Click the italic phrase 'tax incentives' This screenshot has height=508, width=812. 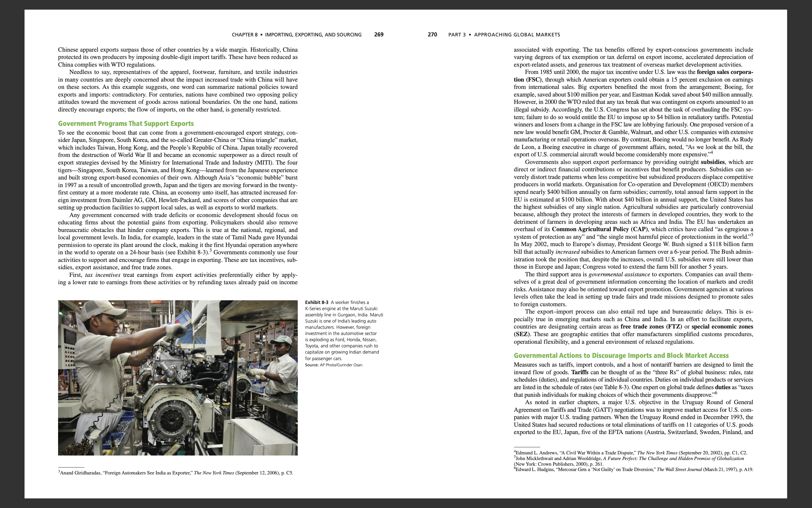point(102,275)
